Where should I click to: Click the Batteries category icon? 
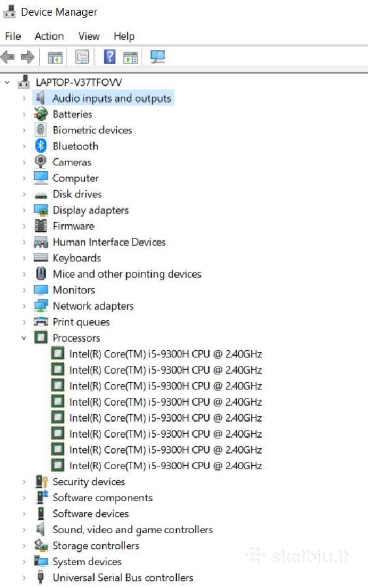(x=40, y=114)
